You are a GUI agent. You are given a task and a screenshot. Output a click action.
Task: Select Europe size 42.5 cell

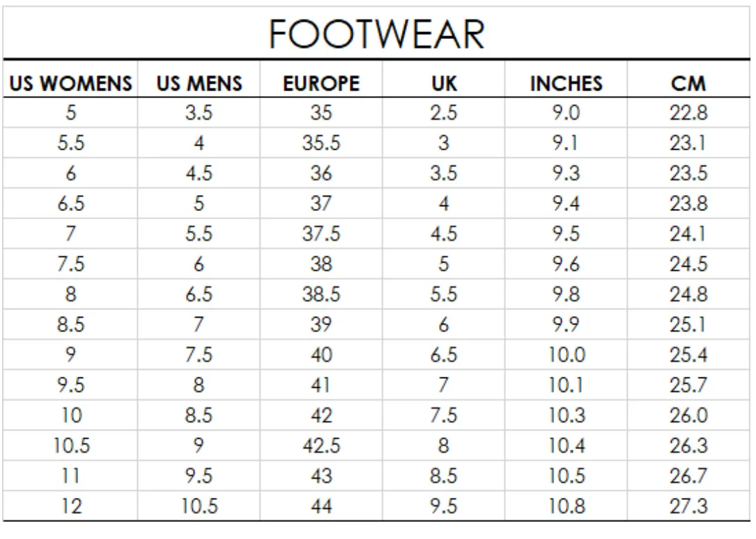321,446
